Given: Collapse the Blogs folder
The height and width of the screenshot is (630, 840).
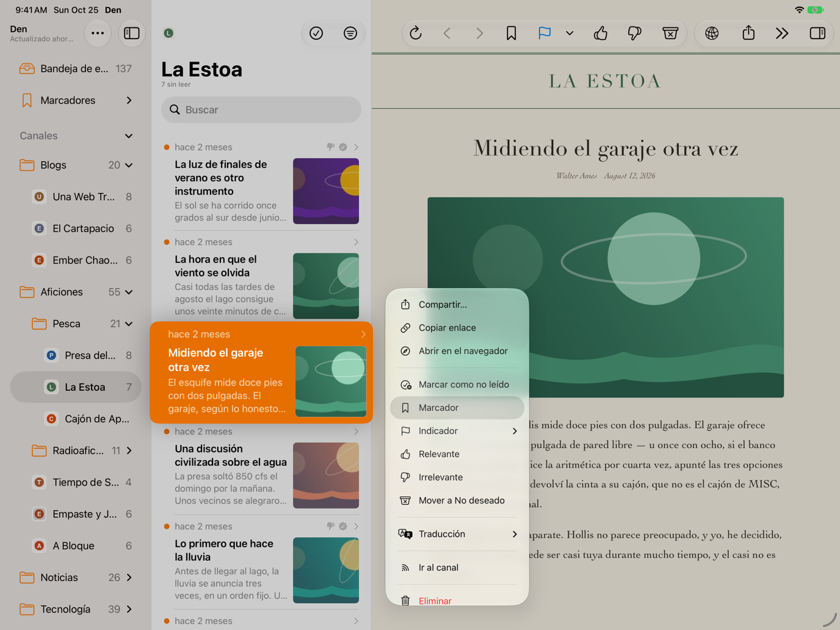Looking at the screenshot, I should [x=129, y=165].
